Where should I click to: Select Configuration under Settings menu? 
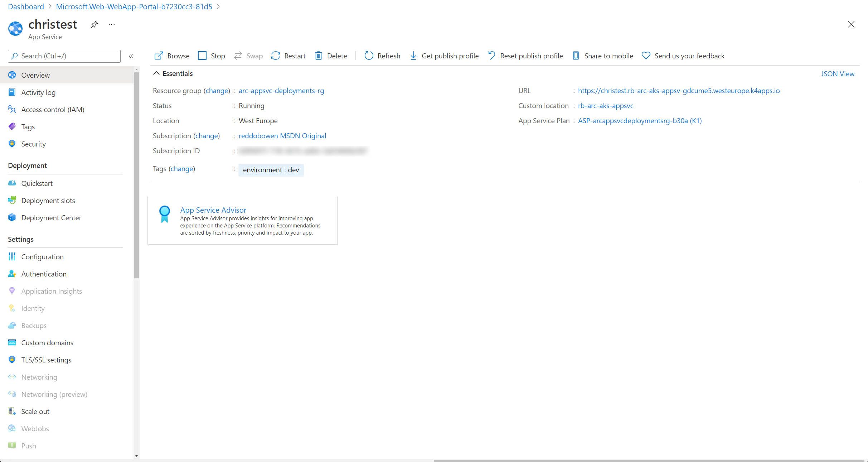tap(43, 256)
